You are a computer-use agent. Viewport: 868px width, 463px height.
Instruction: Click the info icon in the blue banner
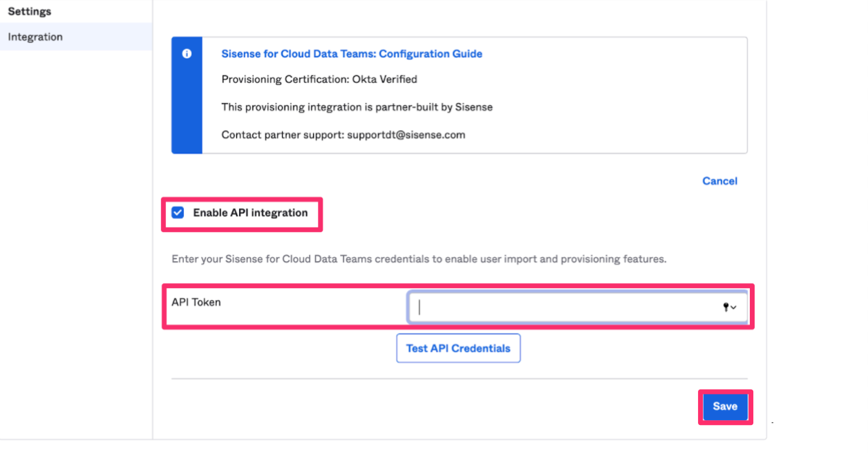[187, 54]
